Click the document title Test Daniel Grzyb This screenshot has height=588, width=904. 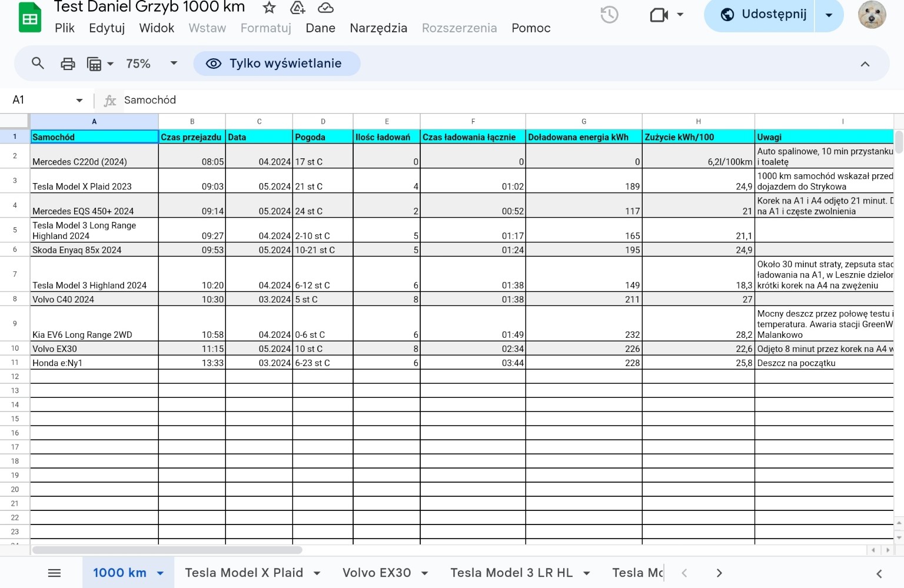pyautogui.click(x=149, y=7)
